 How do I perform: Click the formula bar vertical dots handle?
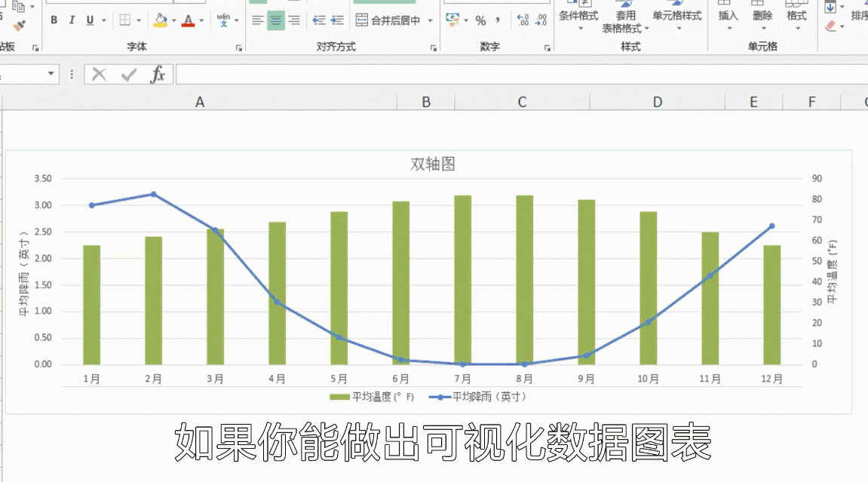pyautogui.click(x=72, y=74)
